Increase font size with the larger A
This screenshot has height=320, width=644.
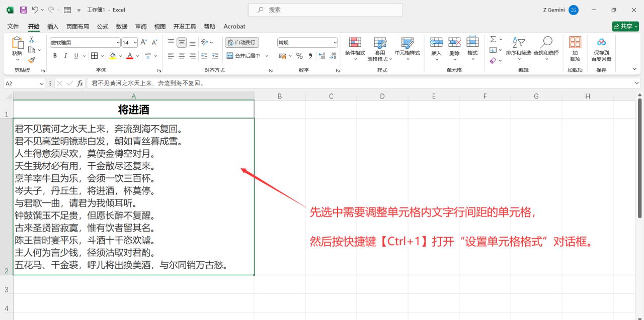[x=144, y=43]
